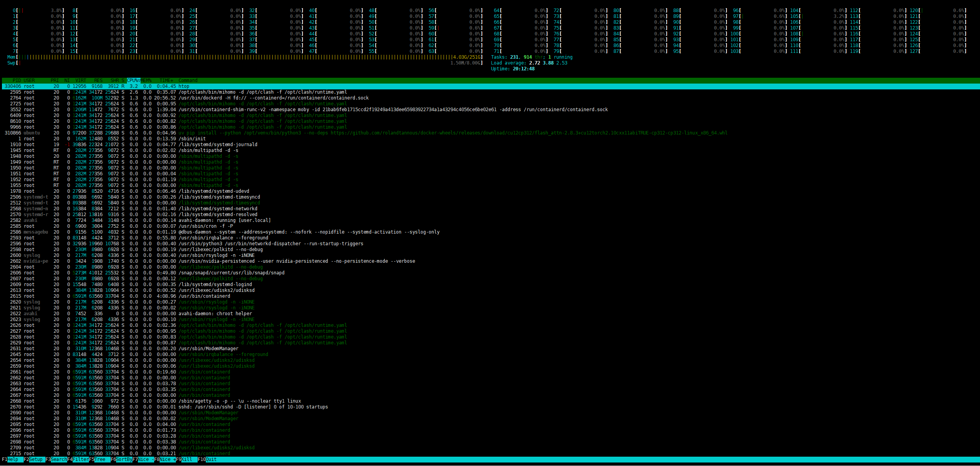This screenshot has width=980, height=466.
Task: Sort by the SHR column header
Action: [x=115, y=80]
